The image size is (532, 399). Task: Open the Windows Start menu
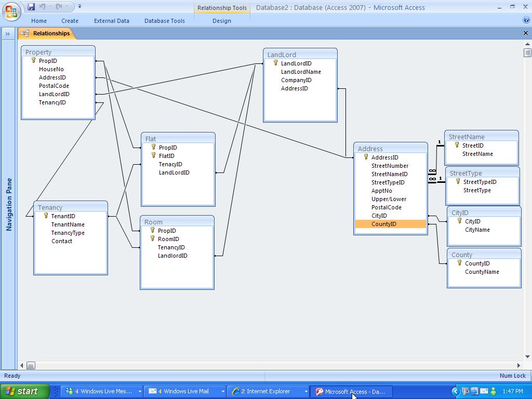click(24, 391)
